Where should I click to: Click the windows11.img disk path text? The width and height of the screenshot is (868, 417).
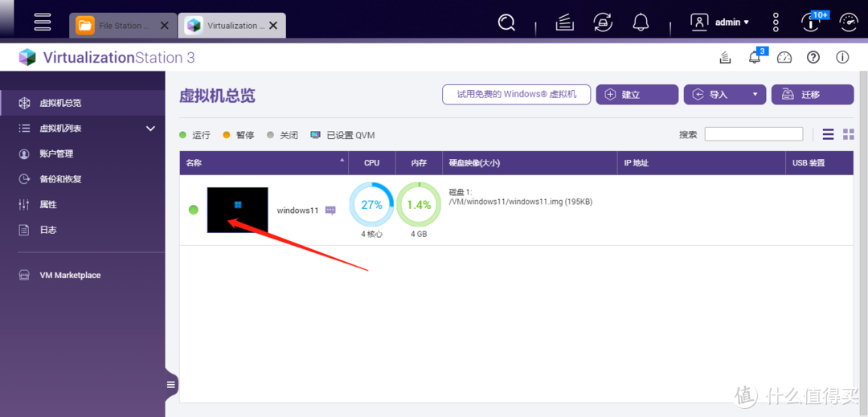[x=520, y=202]
